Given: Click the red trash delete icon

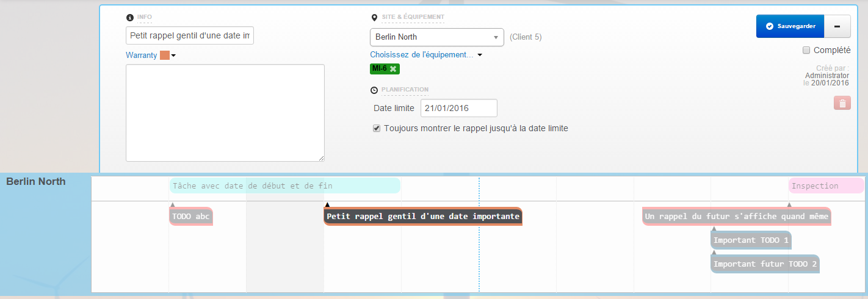Looking at the screenshot, I should [842, 103].
